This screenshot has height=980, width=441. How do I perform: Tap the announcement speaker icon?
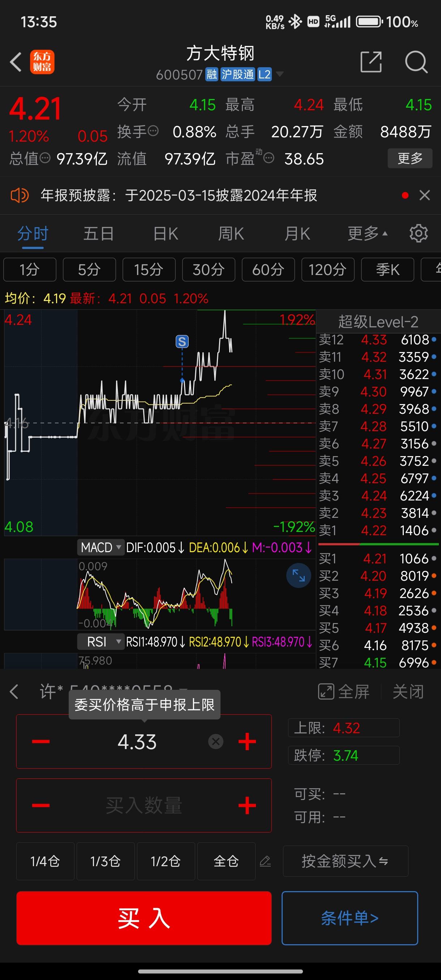point(20,195)
